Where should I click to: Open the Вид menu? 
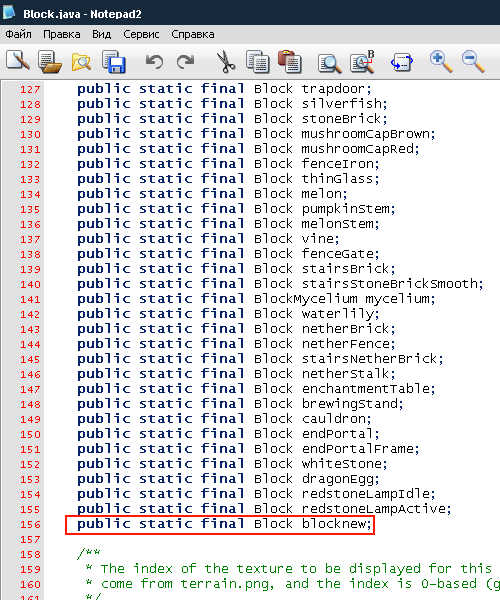[101, 34]
